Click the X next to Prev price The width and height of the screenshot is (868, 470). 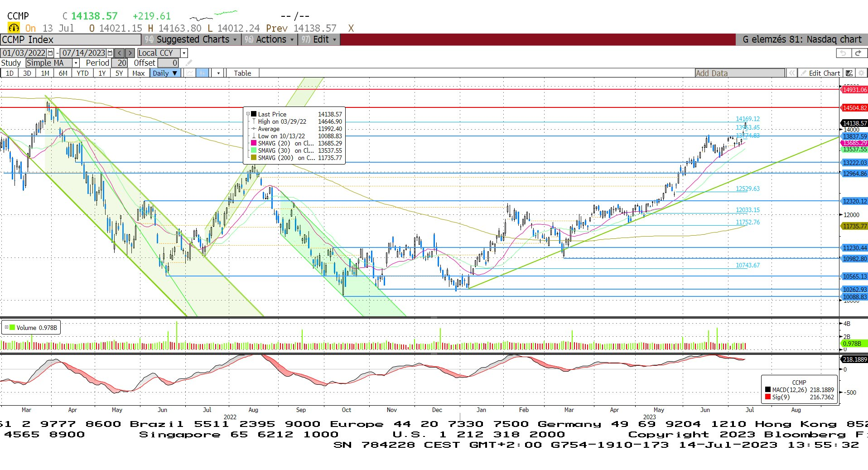(x=351, y=28)
